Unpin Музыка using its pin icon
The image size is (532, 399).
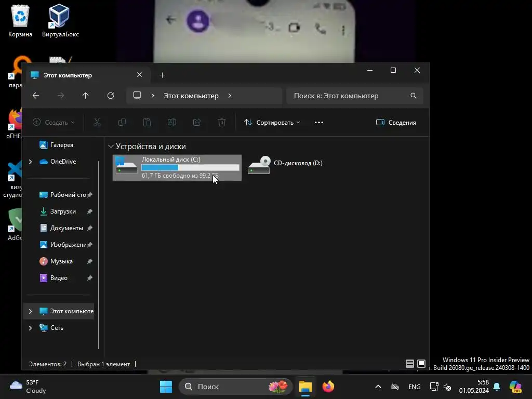(89, 261)
